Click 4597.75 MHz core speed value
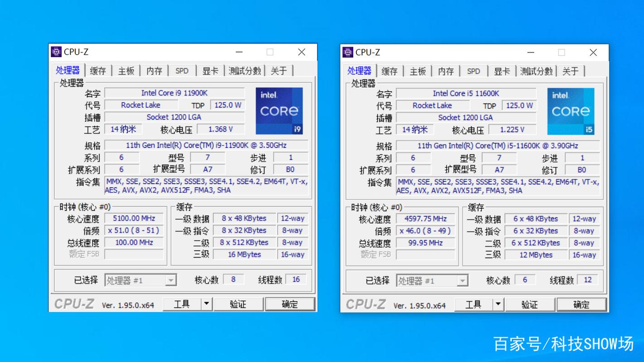The image size is (644, 362). 426,219
